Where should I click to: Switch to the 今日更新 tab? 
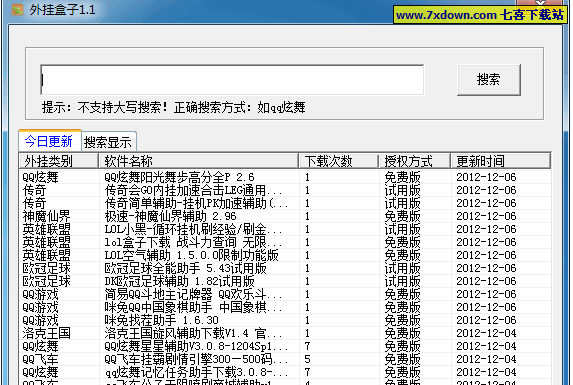[x=49, y=141]
